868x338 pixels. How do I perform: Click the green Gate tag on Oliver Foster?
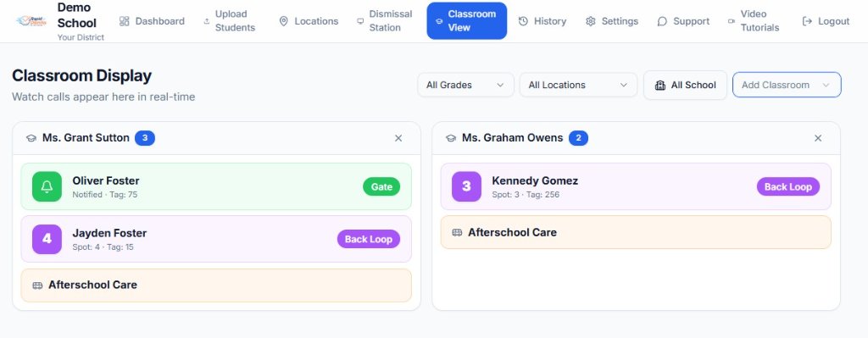381,187
